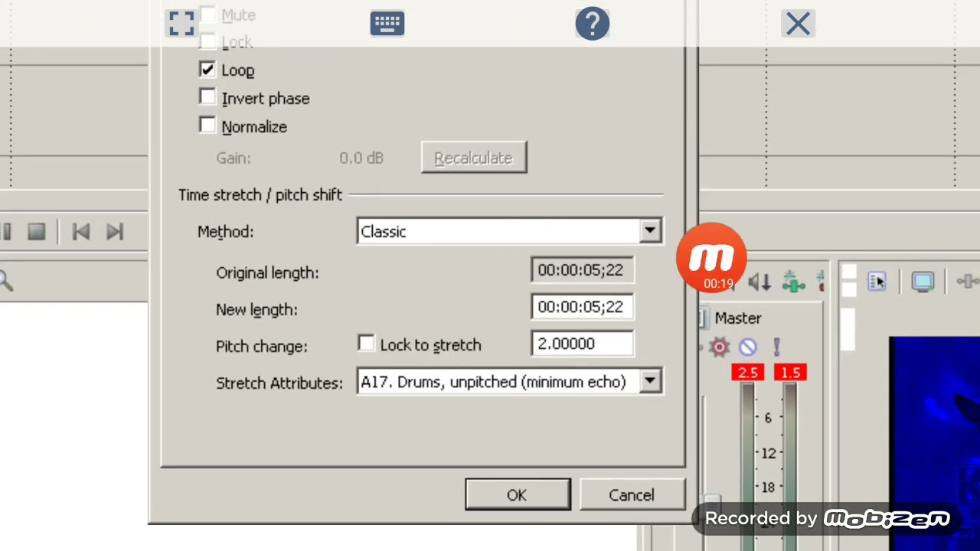
Task: Close the overlay with the X icon
Action: pyautogui.click(x=798, y=24)
